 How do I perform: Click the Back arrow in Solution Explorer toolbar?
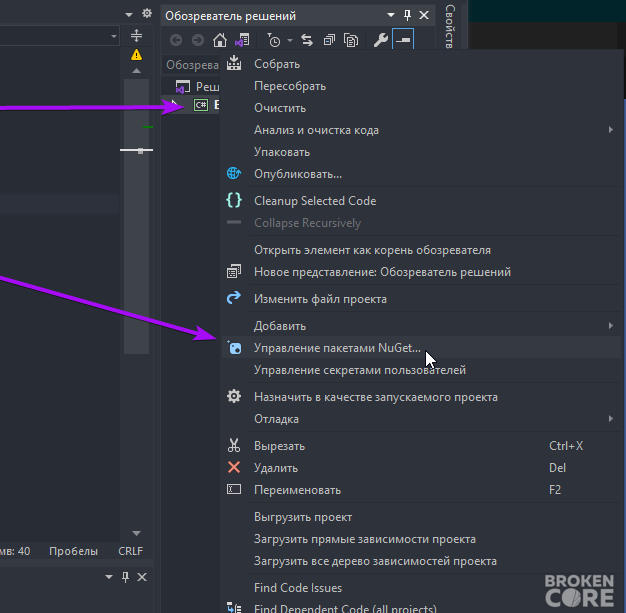point(176,40)
